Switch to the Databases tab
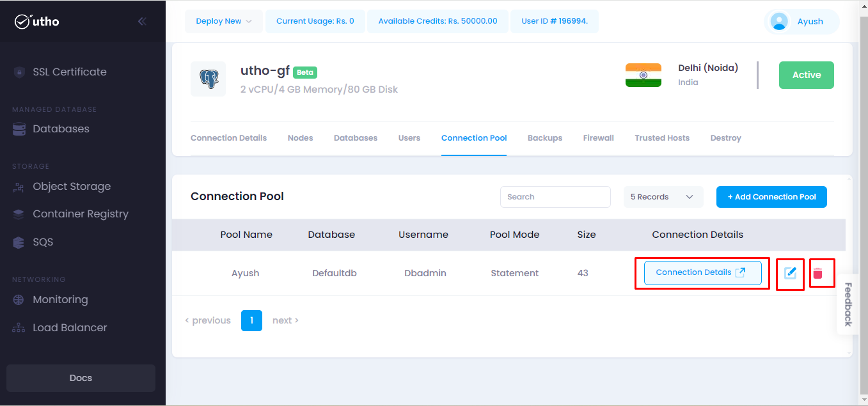 click(x=356, y=138)
